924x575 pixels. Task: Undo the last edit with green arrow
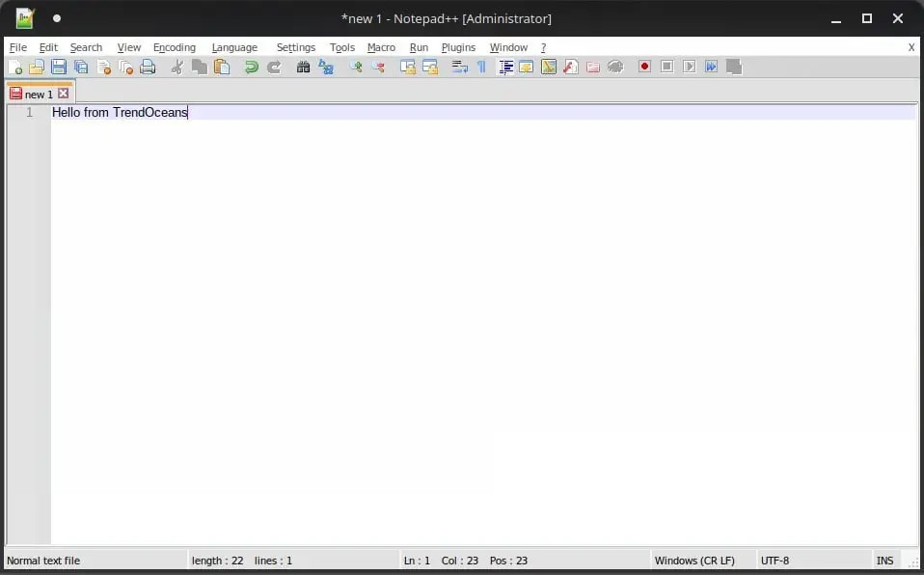(x=252, y=67)
